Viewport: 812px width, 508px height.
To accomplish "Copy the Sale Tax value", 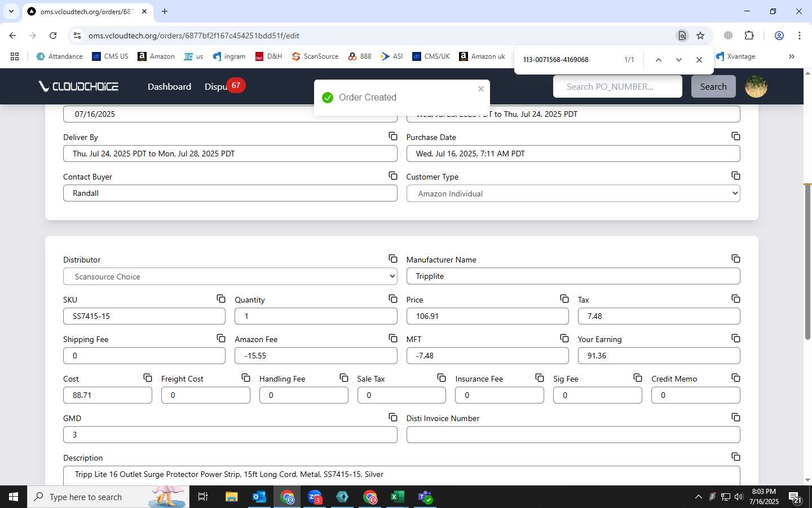I will [x=442, y=378].
